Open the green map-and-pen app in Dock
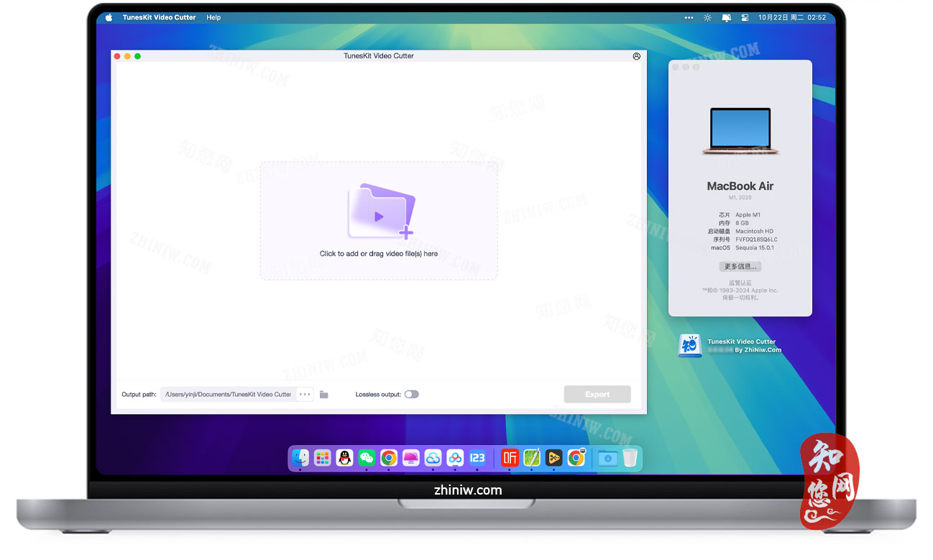 pos(532,458)
